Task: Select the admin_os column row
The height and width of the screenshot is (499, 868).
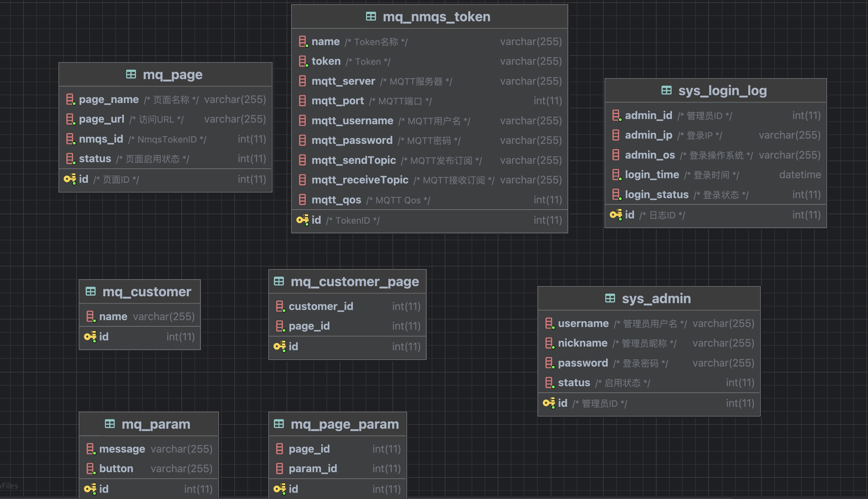Action: click(x=716, y=155)
